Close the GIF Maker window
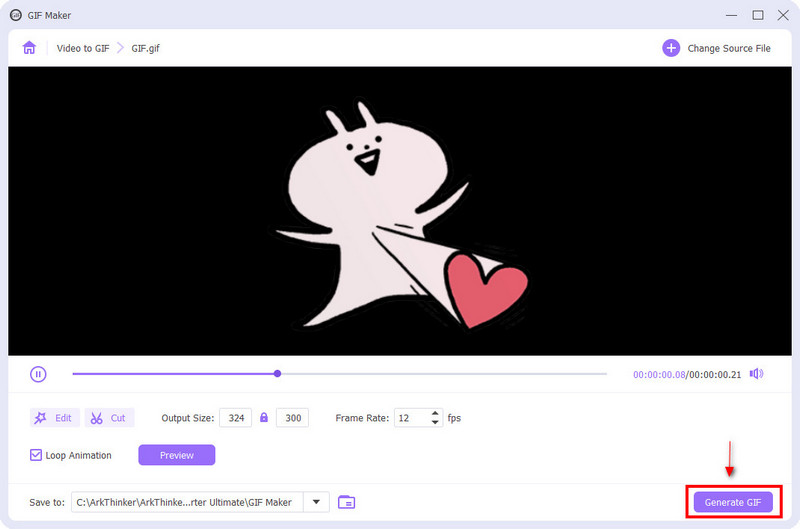 tap(783, 15)
